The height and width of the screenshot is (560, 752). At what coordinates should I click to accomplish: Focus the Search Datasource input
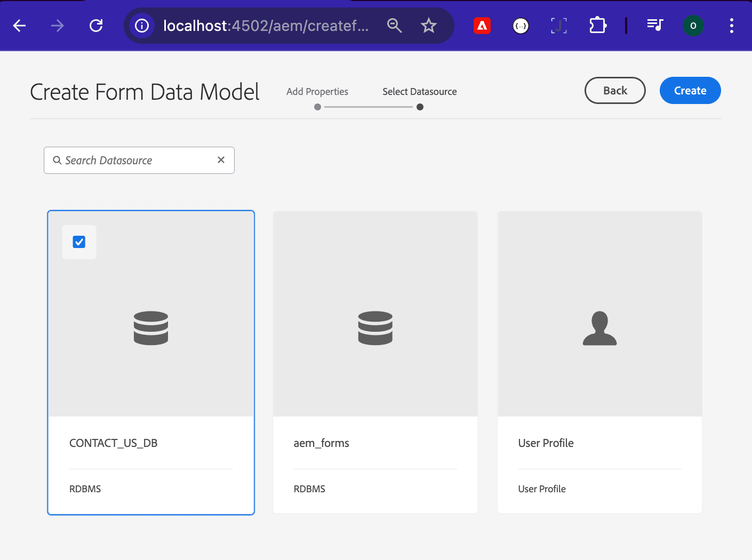pyautogui.click(x=139, y=160)
